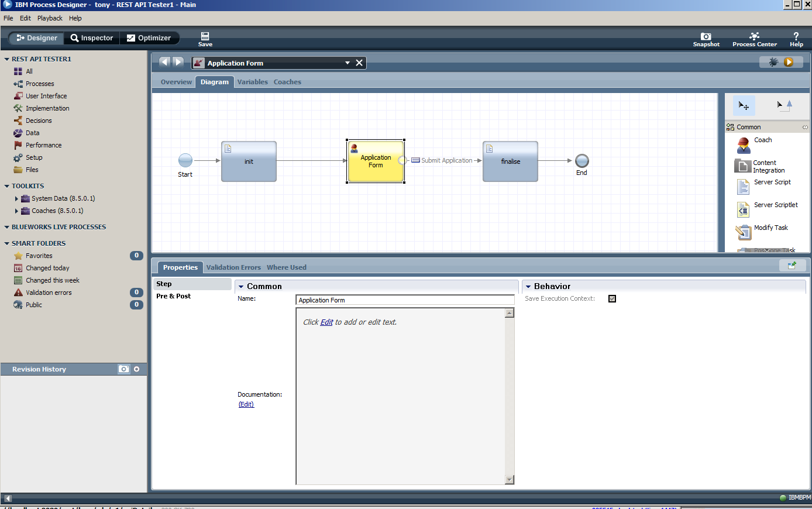Screen dimensions: 812x509
Task: Pick the Server Scriptlet palette item
Action: 767,209
